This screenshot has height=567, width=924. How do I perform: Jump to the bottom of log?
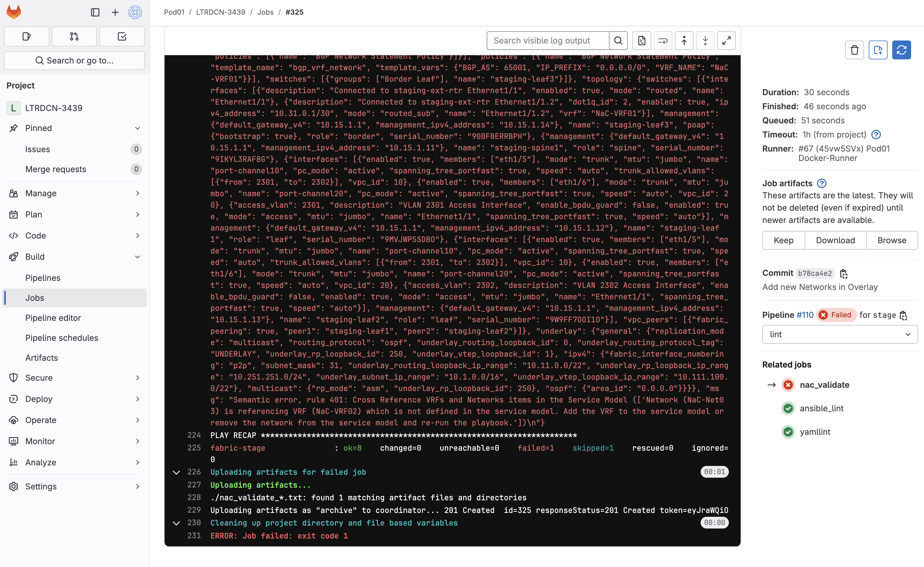click(x=705, y=41)
